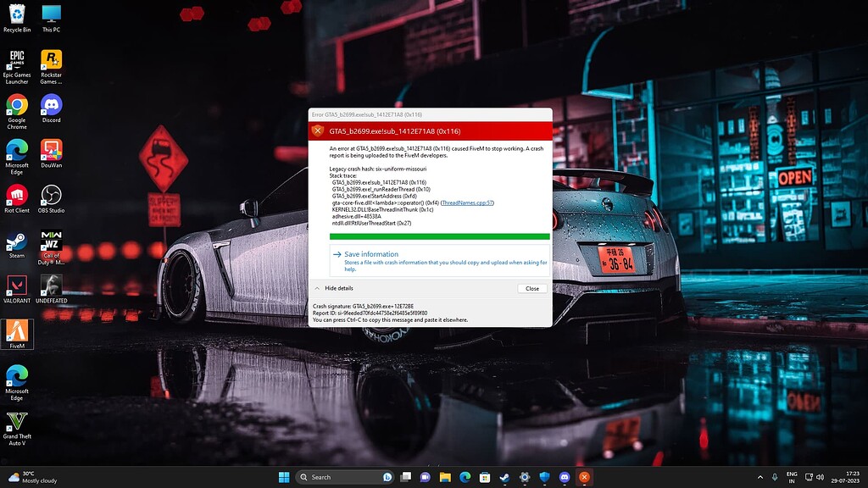Select the UNDEFEATED desktop shortcut
The image size is (868, 488).
pyautogui.click(x=51, y=290)
